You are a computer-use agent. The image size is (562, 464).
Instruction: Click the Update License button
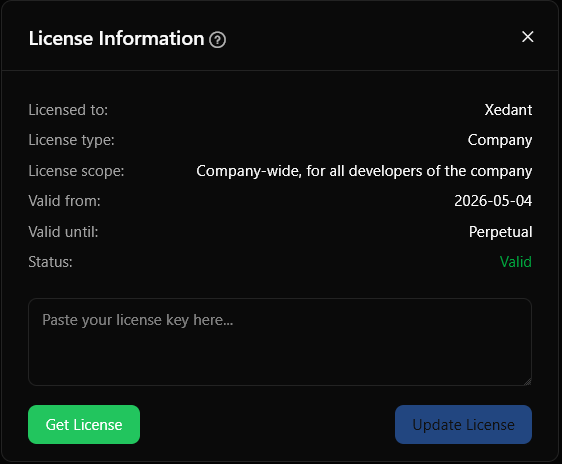pos(463,424)
